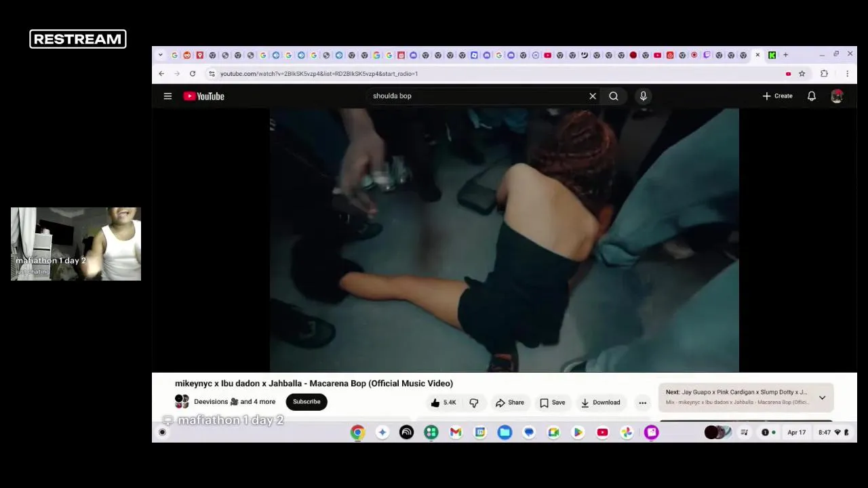
Task: Clear the search text with X
Action: 593,96
